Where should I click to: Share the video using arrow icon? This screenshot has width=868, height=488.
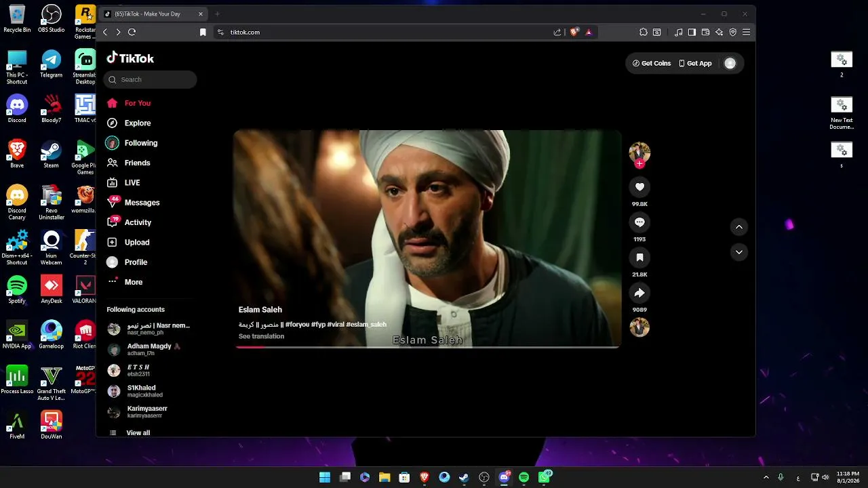[x=639, y=293]
